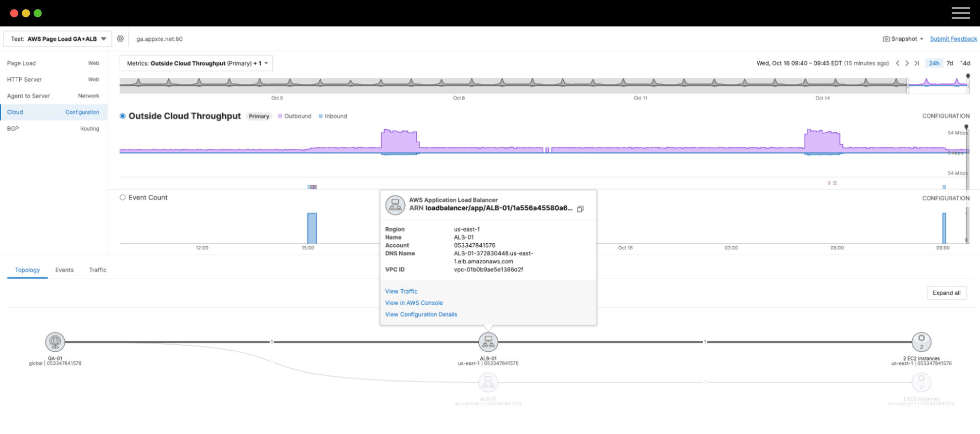Viewport: 980px width, 434px height.
Task: Click the load balancer icon in popup header
Action: [395, 205]
